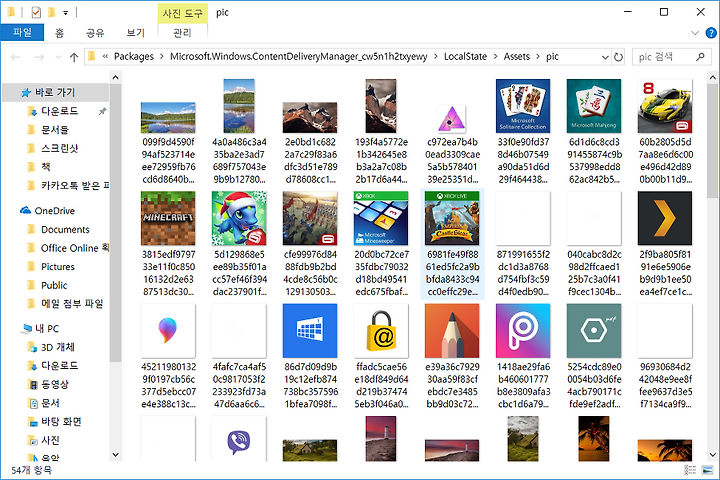Select the teal hexagon pdf icon thumbnail
720x480 pixels.
(x=594, y=331)
